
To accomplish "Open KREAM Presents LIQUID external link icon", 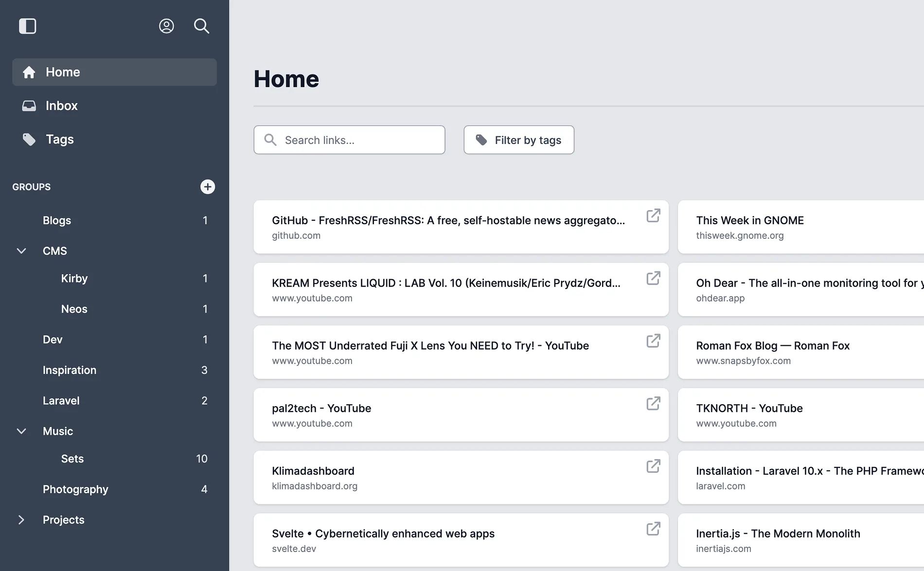I will click(653, 278).
